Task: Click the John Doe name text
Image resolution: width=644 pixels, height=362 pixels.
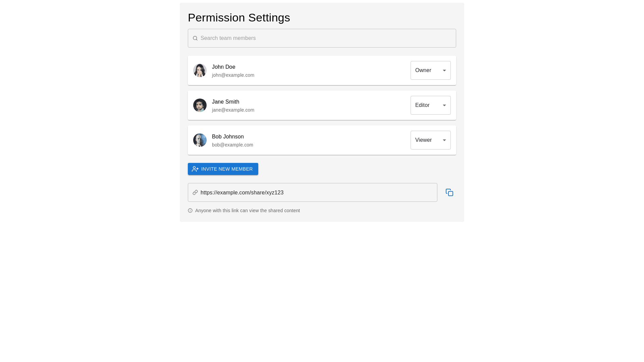Action: (x=224, y=67)
